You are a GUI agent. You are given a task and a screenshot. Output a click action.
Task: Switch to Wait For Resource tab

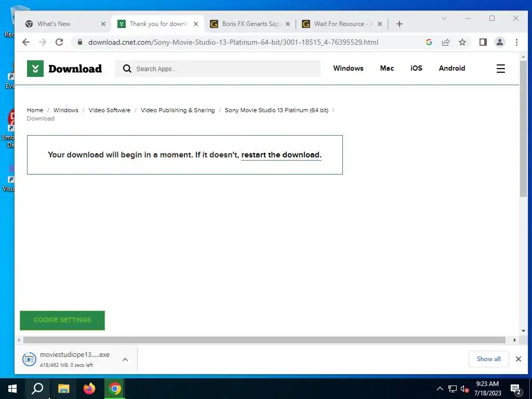[341, 24]
